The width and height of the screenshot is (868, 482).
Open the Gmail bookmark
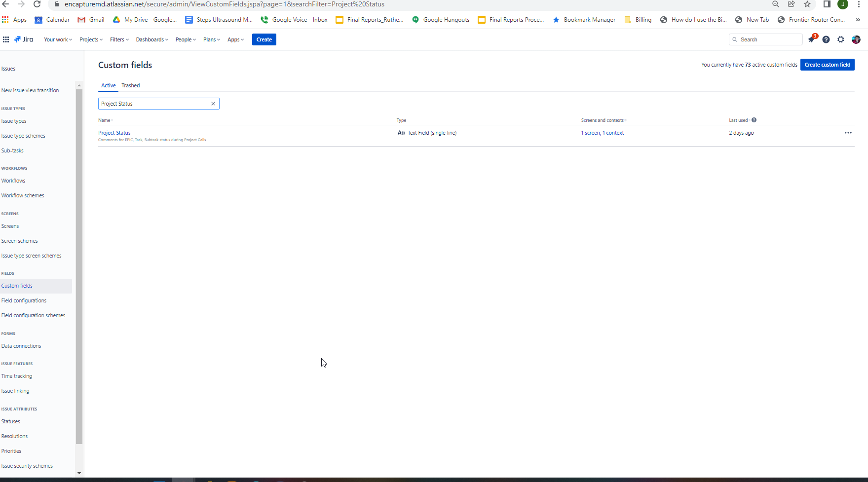click(x=91, y=20)
